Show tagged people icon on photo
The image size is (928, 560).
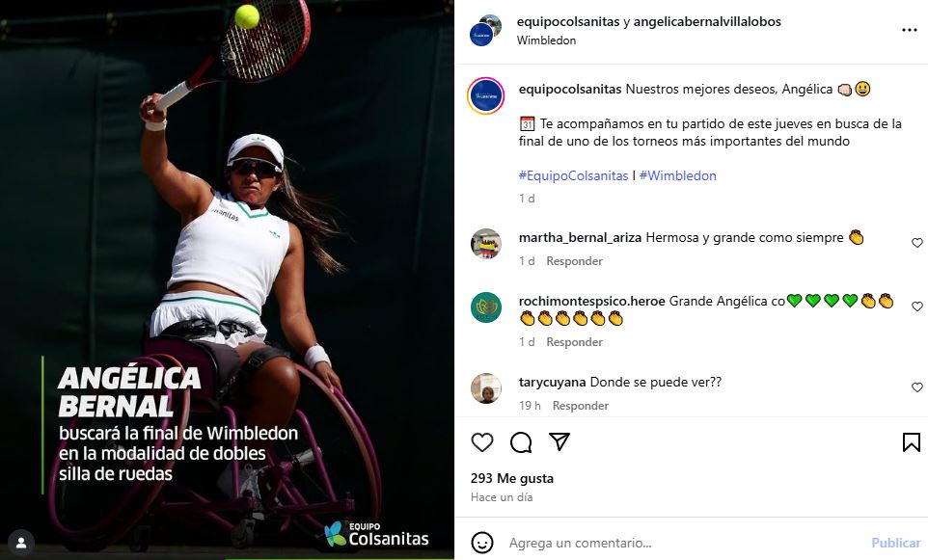click(x=20, y=543)
